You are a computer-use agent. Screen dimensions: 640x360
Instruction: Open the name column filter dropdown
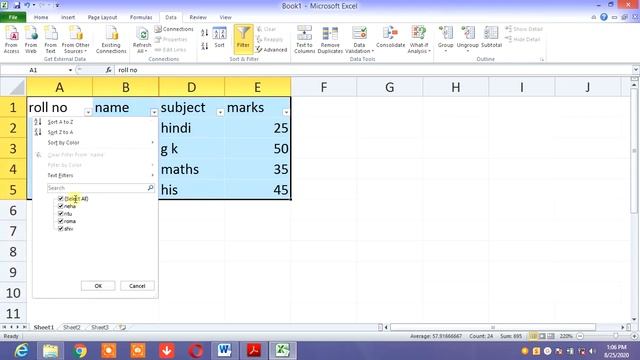(154, 112)
